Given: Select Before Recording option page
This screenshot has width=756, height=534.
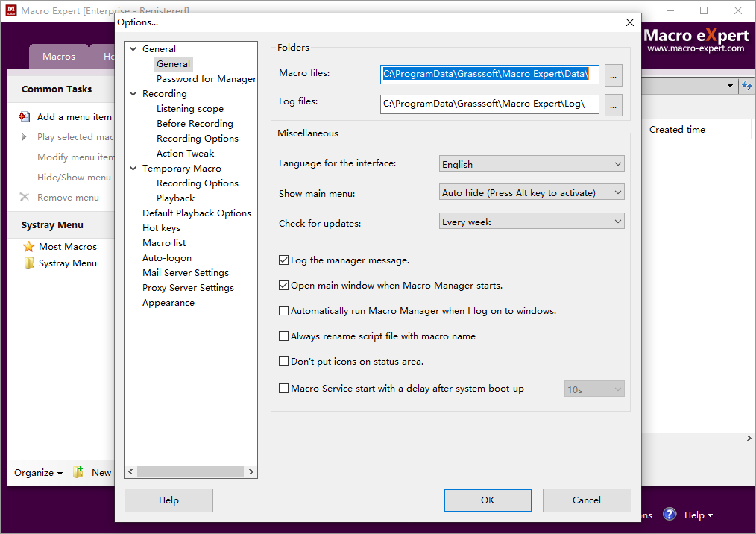Looking at the screenshot, I should pos(195,124).
